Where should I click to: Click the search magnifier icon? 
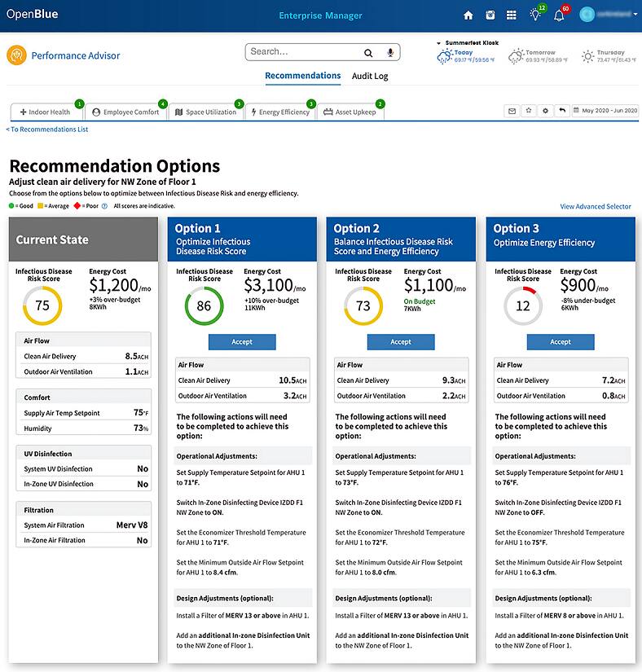pyautogui.click(x=368, y=53)
